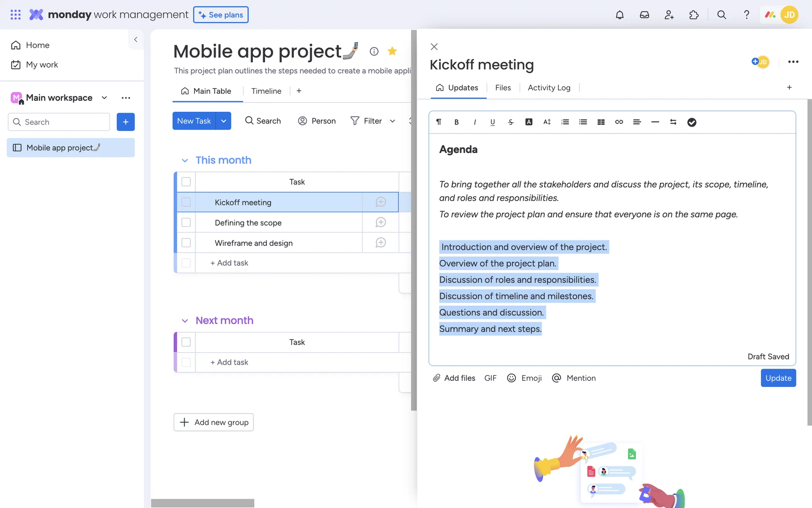Click the blue Update button
Viewport: 812px width, 508px height.
778,378
